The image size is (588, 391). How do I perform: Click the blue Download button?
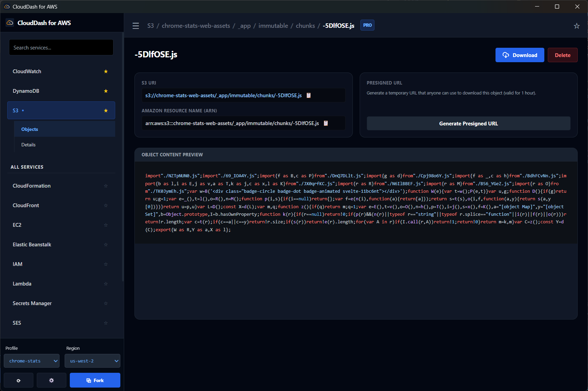pos(520,55)
